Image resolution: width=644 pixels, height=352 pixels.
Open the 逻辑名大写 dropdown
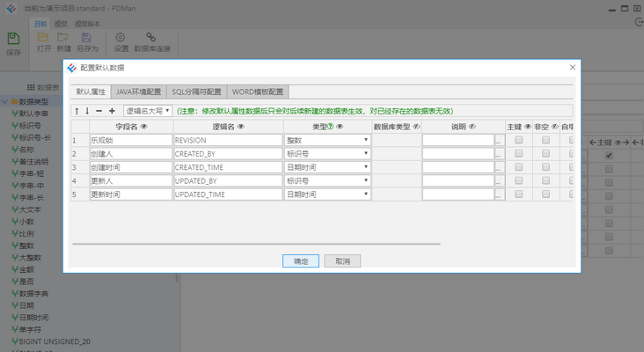click(x=148, y=111)
